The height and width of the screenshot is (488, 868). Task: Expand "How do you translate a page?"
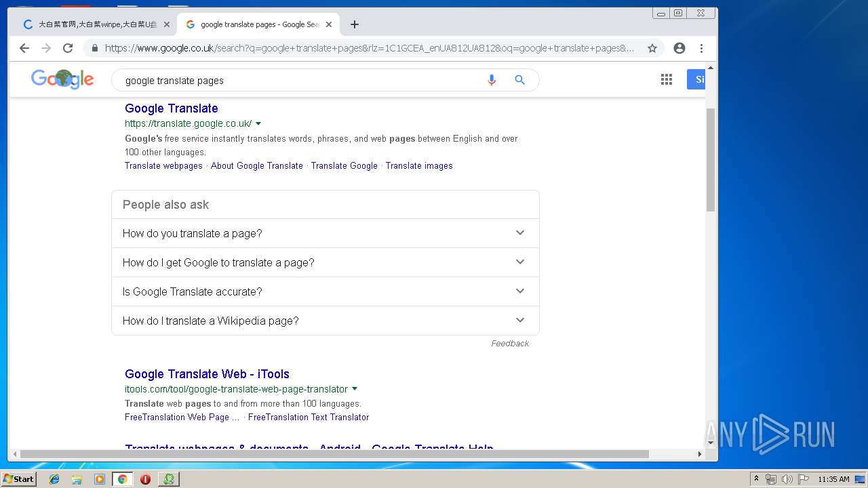[x=325, y=233]
